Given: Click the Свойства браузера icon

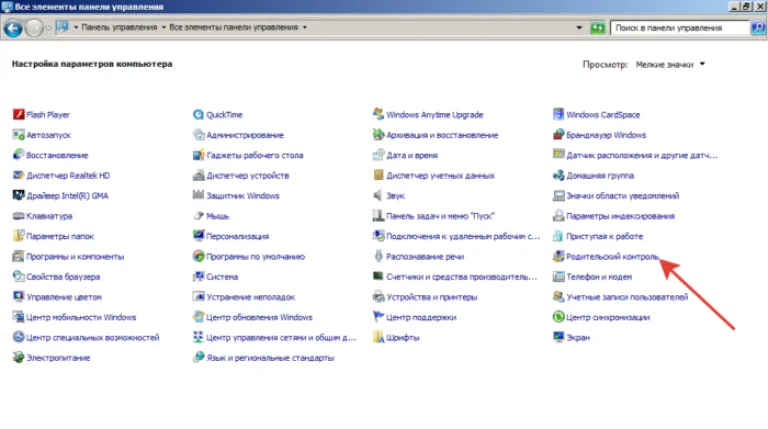Looking at the screenshot, I should tap(19, 277).
